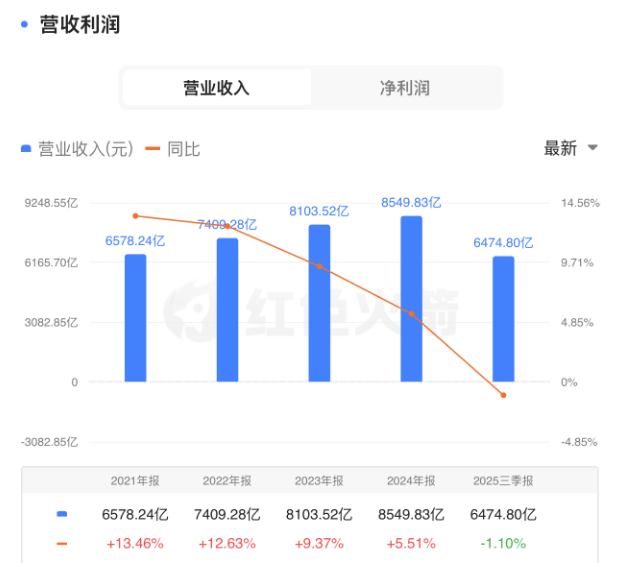The height and width of the screenshot is (563, 620).
Task: Click the 2023年报 column header
Action: [x=319, y=481]
